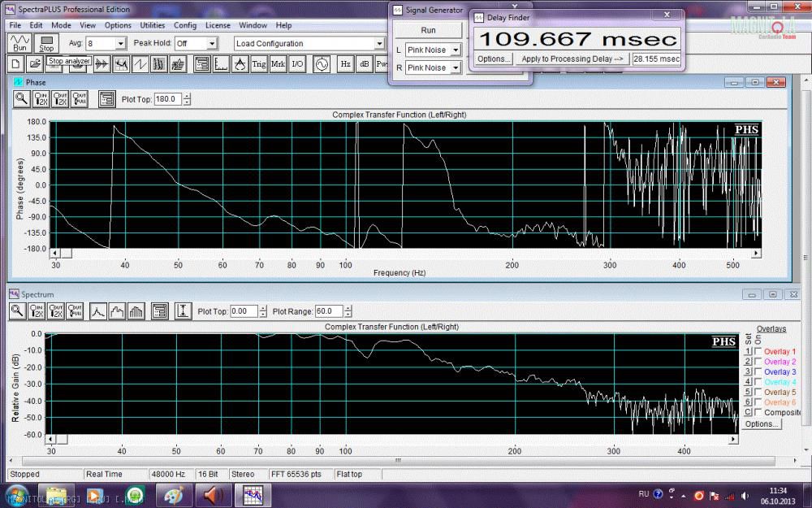This screenshot has width=812, height=508.
Task: Click Set button C for Composite
Action: coord(748,412)
